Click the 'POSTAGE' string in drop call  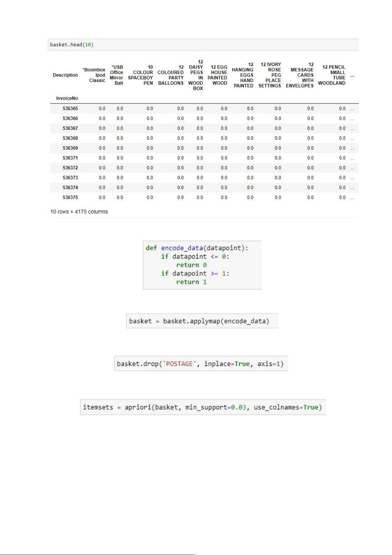(179, 364)
